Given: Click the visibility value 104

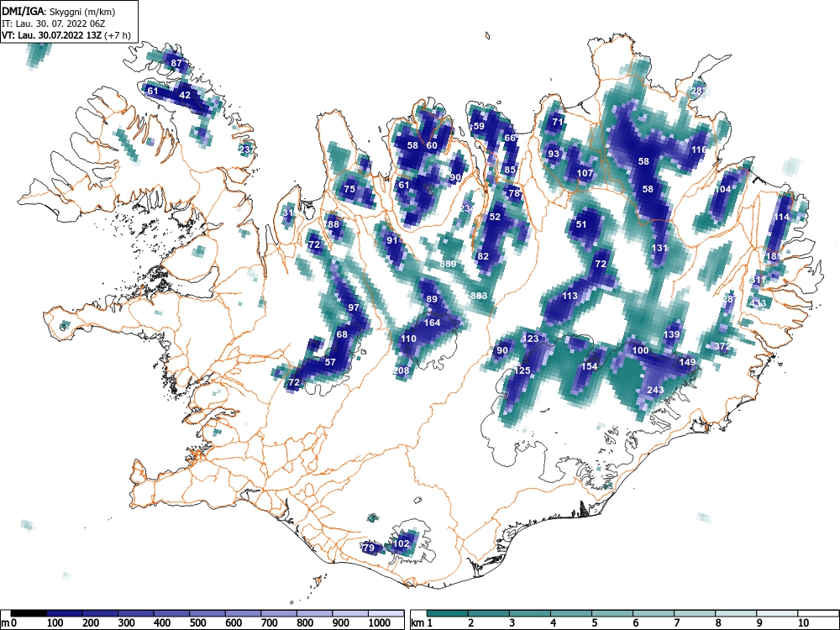Looking at the screenshot, I should [722, 189].
